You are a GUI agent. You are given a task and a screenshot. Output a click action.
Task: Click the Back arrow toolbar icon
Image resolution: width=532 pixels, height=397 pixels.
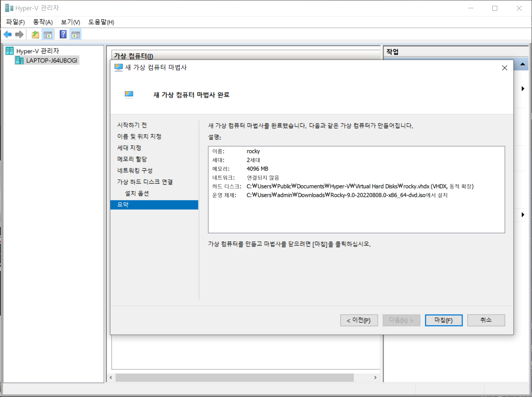(x=7, y=34)
